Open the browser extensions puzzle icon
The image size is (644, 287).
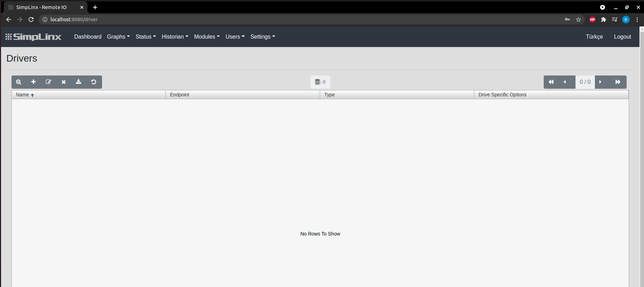604,19
